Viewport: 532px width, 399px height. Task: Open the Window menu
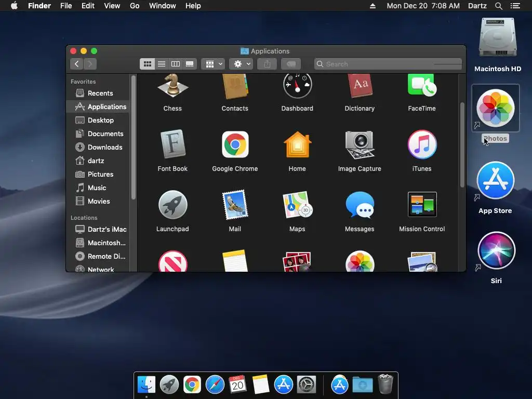(x=163, y=6)
